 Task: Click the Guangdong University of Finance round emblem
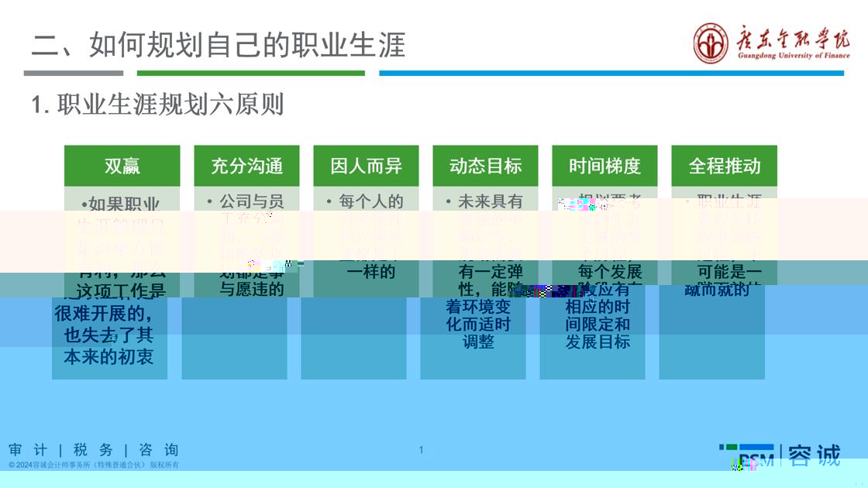(711, 43)
